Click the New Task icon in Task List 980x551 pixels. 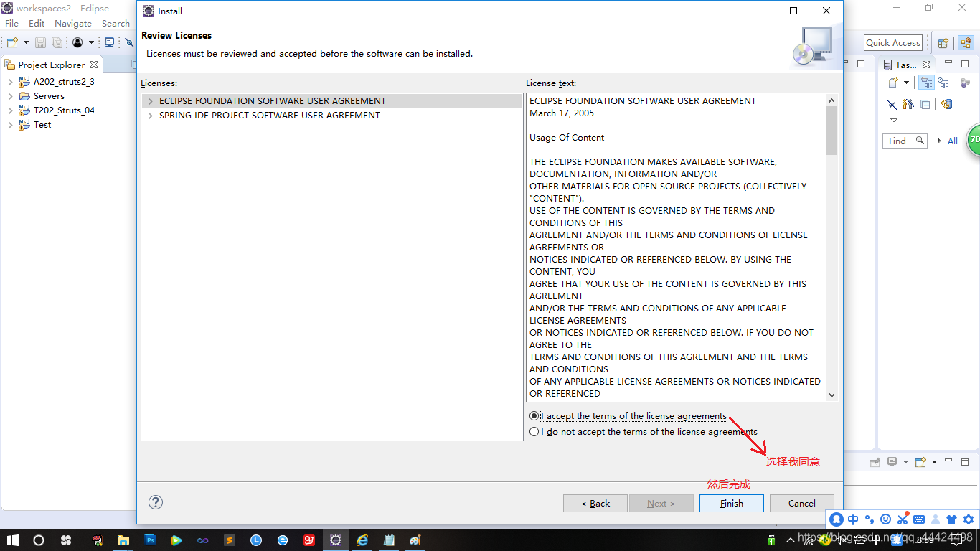892,83
